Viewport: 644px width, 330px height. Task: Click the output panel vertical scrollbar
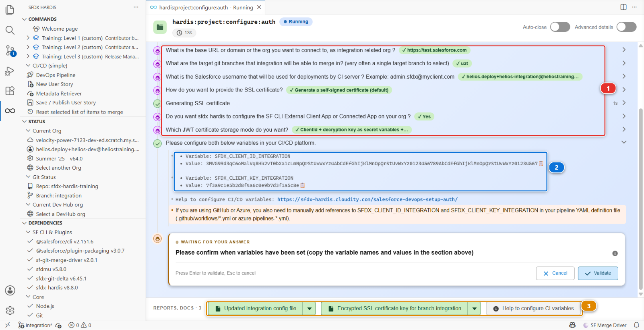coord(641,199)
